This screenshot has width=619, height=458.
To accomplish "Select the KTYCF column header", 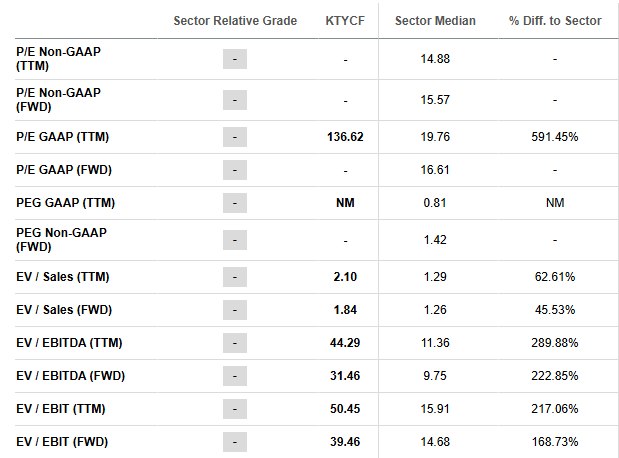I will (345, 21).
